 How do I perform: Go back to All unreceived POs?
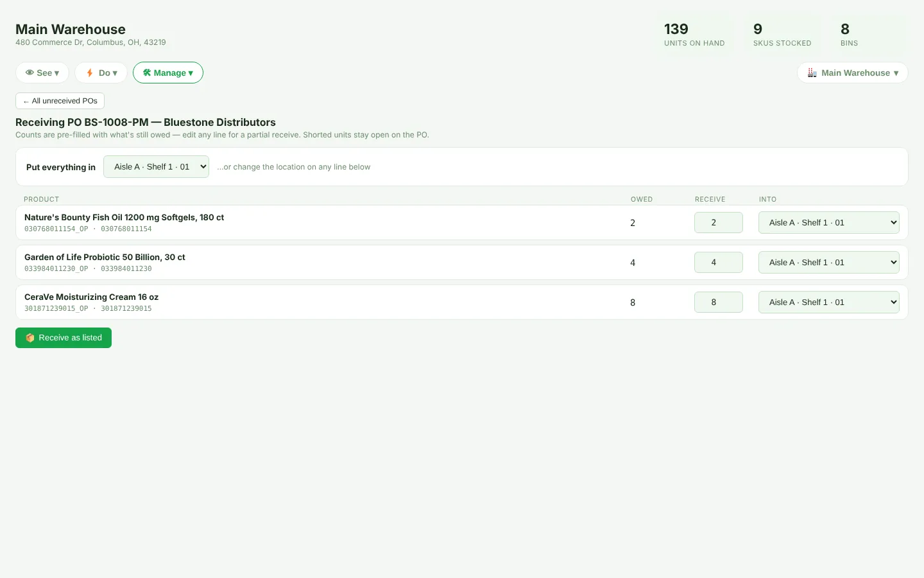click(x=60, y=101)
